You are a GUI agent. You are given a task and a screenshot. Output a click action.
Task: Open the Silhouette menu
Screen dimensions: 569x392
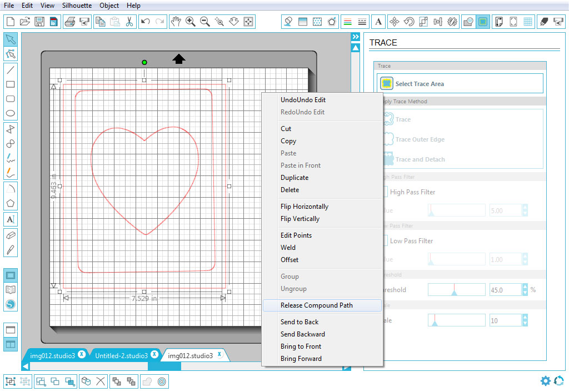click(77, 6)
